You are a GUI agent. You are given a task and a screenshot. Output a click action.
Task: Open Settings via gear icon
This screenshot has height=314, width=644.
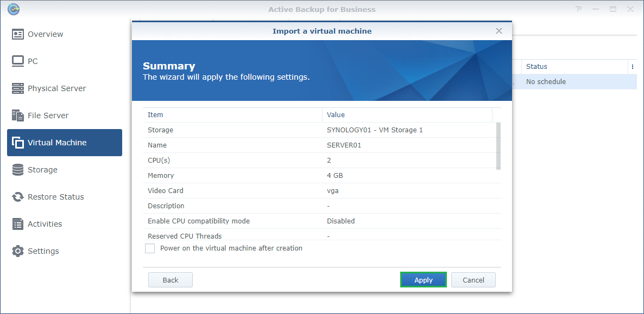tap(18, 251)
